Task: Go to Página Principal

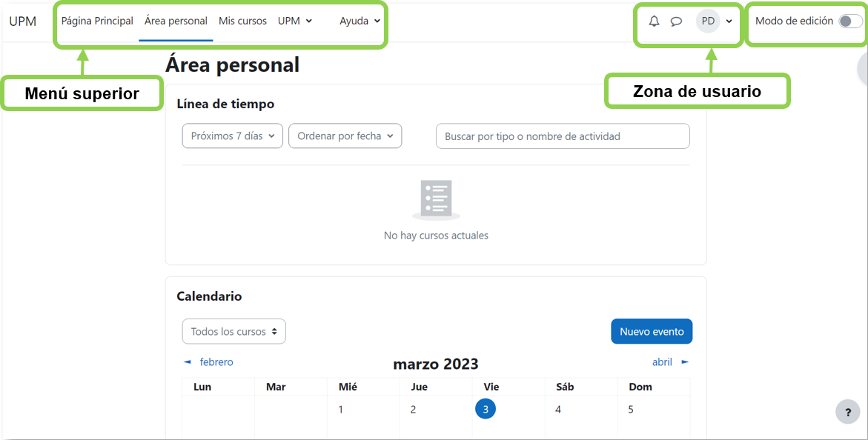Action: point(96,21)
